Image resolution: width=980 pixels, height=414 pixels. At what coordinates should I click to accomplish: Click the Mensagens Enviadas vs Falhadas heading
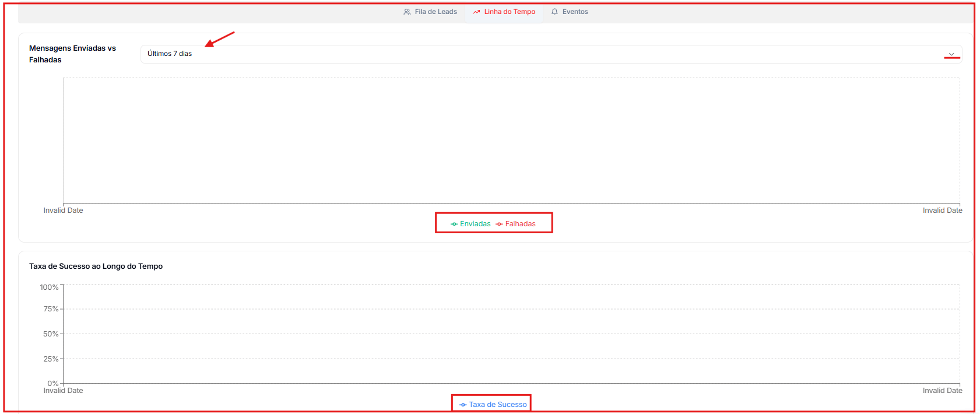(x=72, y=54)
